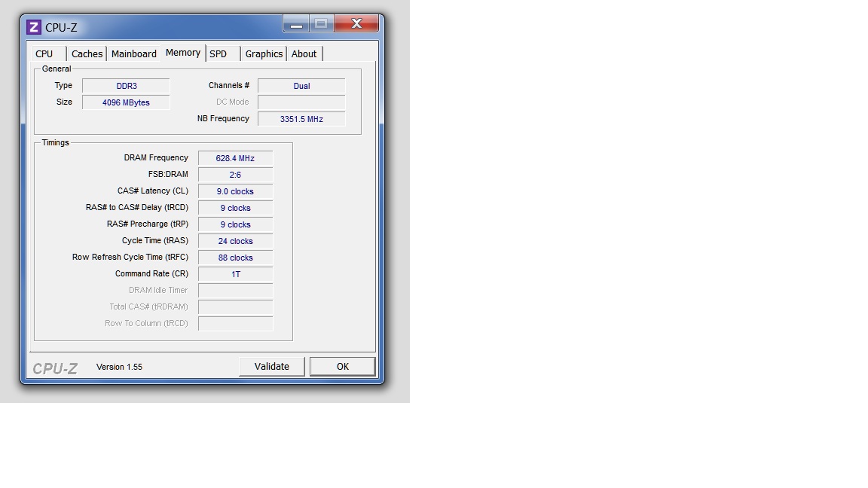
Task: Select the Mainboard tab
Action: [x=134, y=53]
